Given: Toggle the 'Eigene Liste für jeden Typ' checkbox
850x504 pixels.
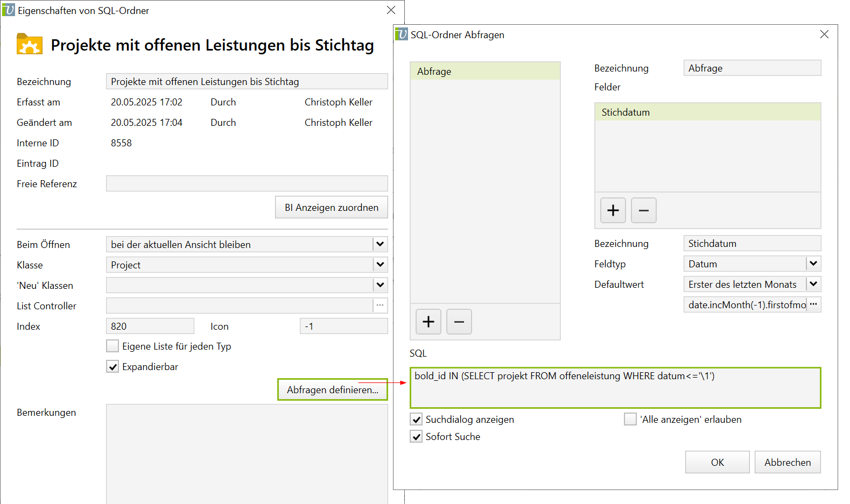Looking at the screenshot, I should point(113,346).
